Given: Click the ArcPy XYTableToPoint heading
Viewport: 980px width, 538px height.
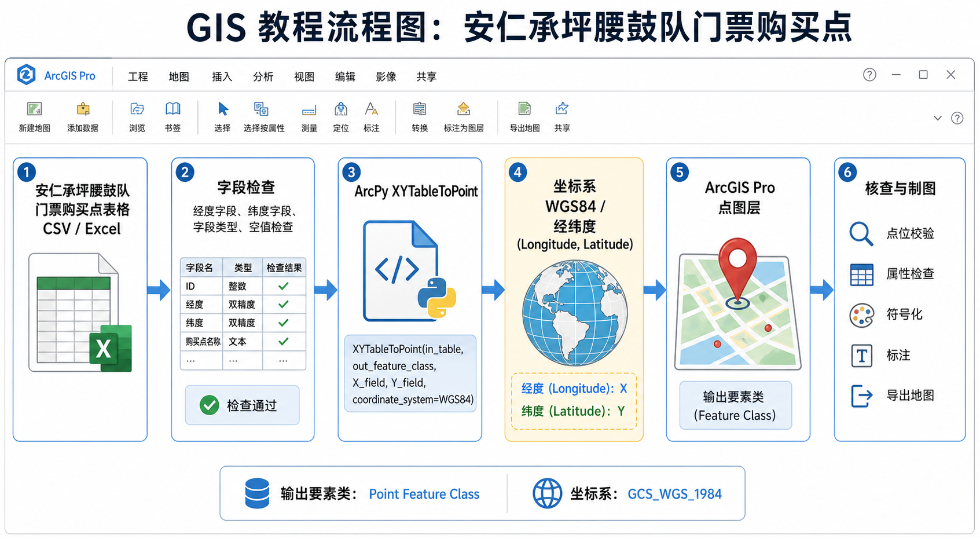Looking at the screenshot, I should 416,191.
